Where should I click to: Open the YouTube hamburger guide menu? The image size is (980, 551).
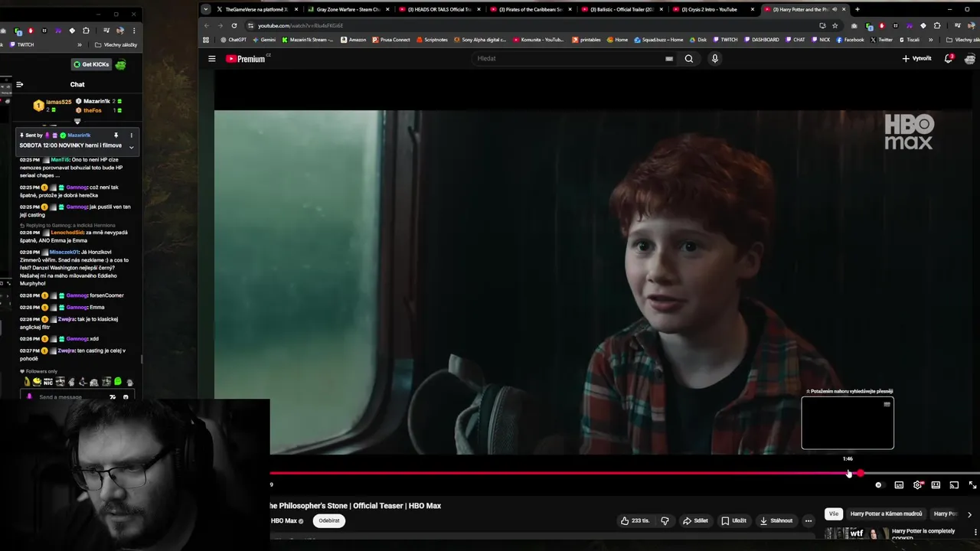tap(212, 58)
